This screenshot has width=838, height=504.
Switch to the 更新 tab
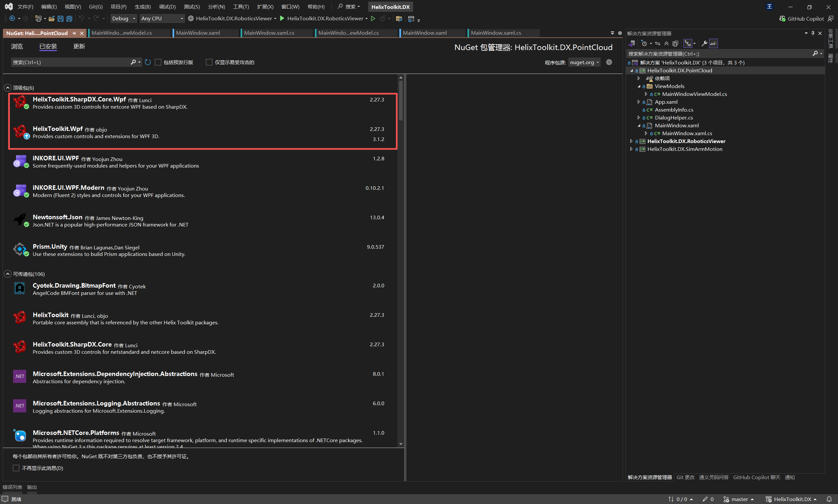[79, 46]
